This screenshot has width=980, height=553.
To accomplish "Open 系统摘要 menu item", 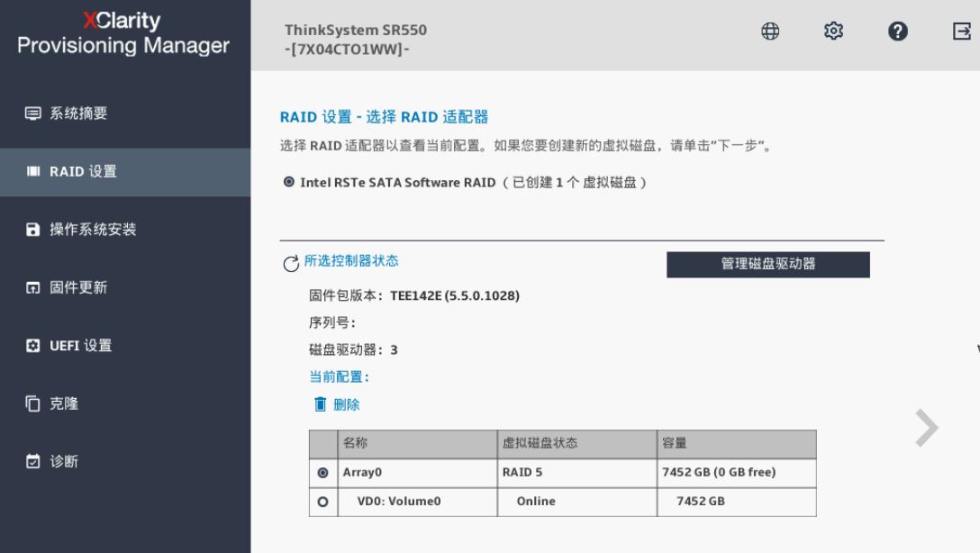I will [x=125, y=113].
